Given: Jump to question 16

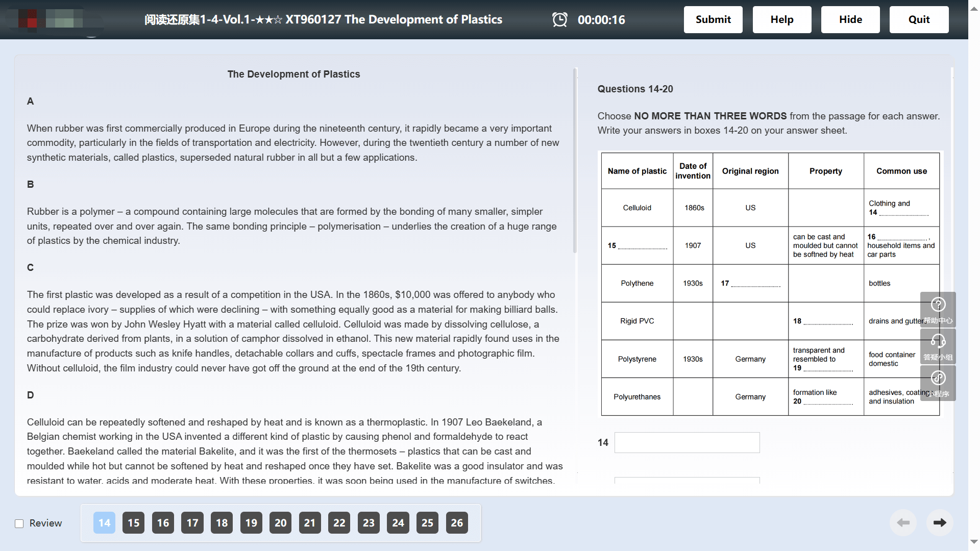Looking at the screenshot, I should pos(163,523).
